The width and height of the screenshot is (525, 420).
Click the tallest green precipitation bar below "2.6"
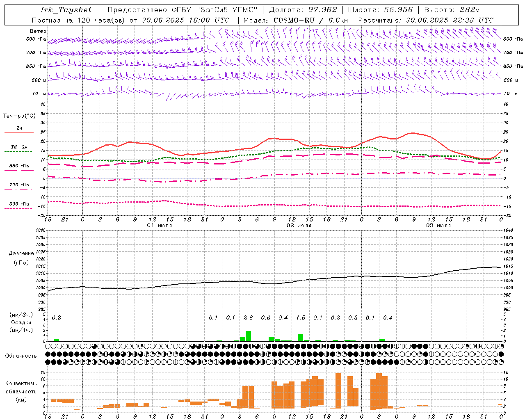248,336
